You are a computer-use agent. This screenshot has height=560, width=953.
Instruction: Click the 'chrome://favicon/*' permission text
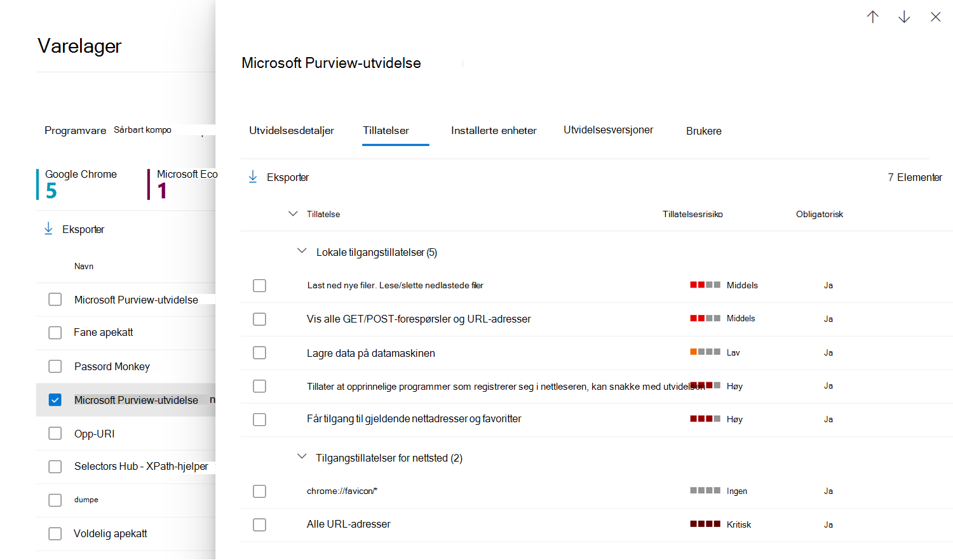pos(342,491)
